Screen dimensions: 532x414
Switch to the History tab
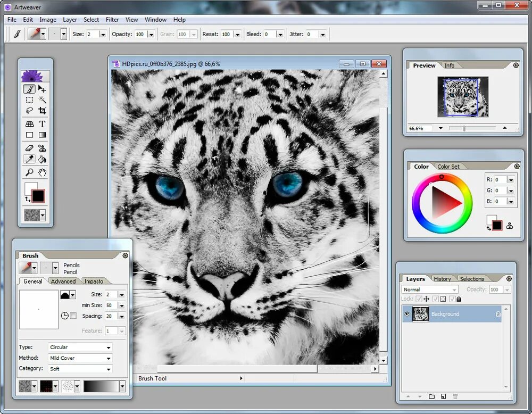click(x=442, y=279)
